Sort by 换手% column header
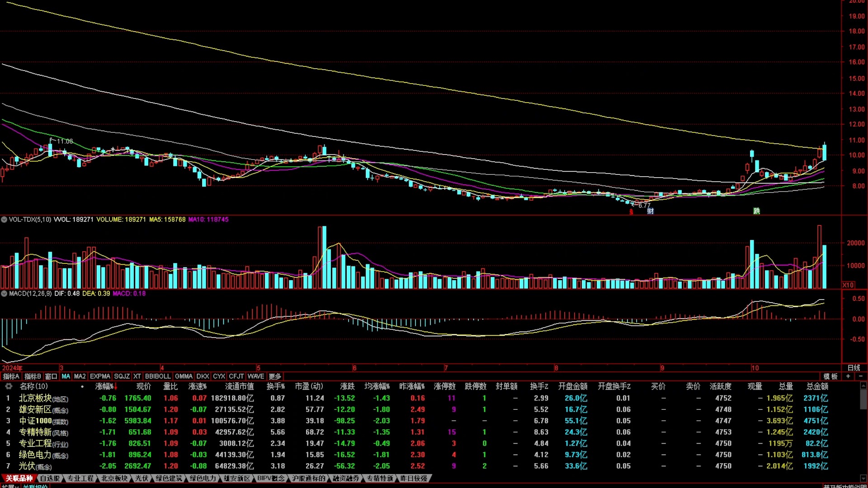868x488 pixels. [276, 386]
